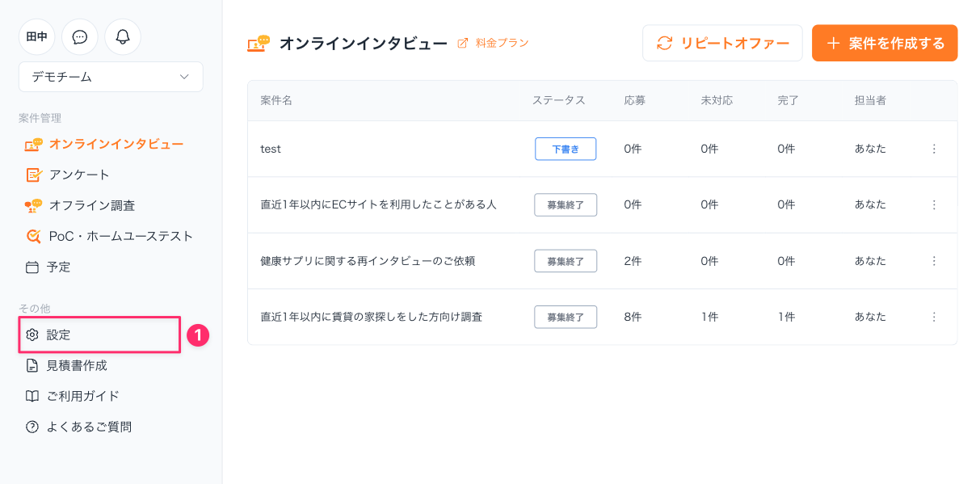This screenshot has width=980, height=484.
Task: Select オンラインインタビュー in the sidebar
Action: pyautogui.click(x=116, y=145)
